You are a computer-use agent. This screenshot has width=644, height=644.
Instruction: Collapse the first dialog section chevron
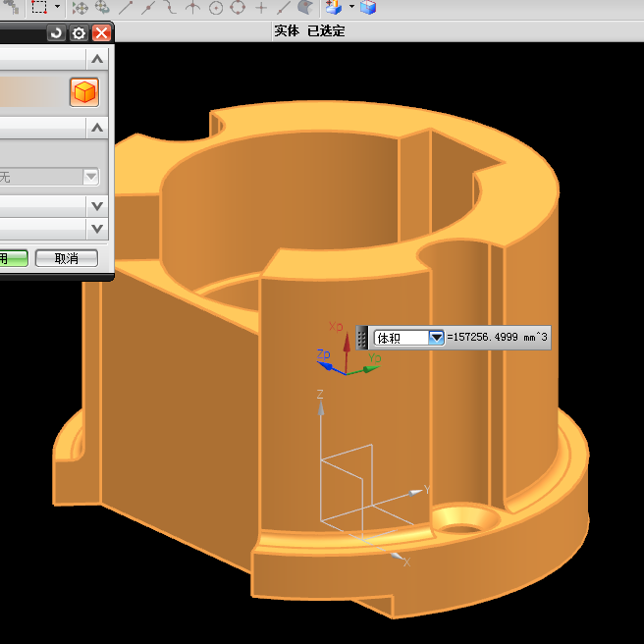[97, 59]
